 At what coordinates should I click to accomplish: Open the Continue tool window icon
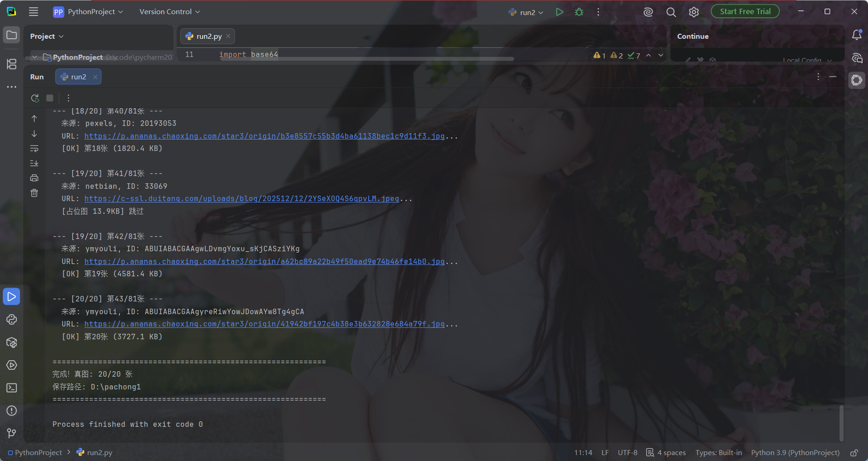[x=857, y=80]
